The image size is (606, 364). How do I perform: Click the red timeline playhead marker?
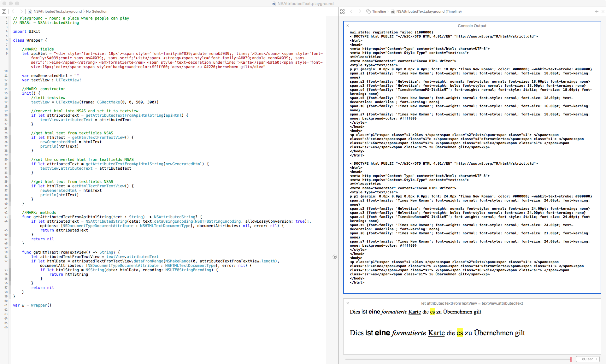571,359
